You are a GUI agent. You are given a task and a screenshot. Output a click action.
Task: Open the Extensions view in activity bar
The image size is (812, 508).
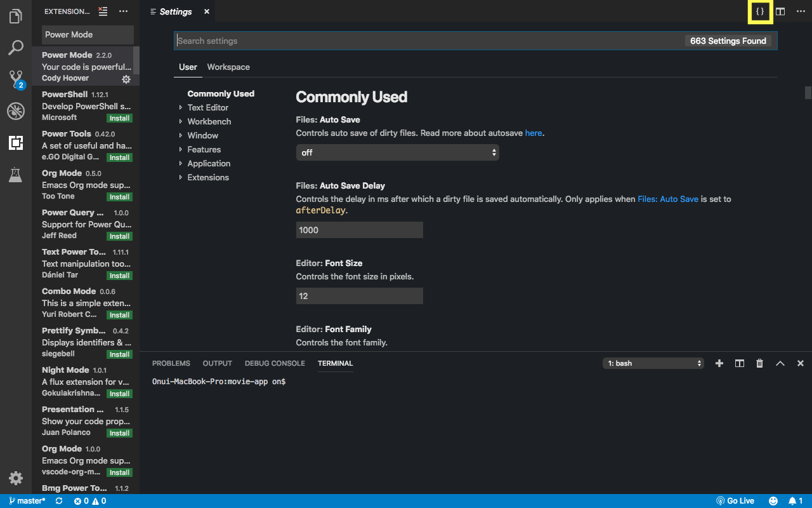16,143
